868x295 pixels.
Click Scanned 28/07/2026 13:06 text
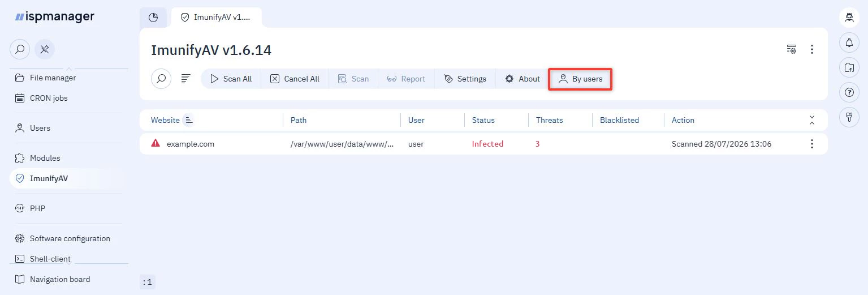coord(722,144)
